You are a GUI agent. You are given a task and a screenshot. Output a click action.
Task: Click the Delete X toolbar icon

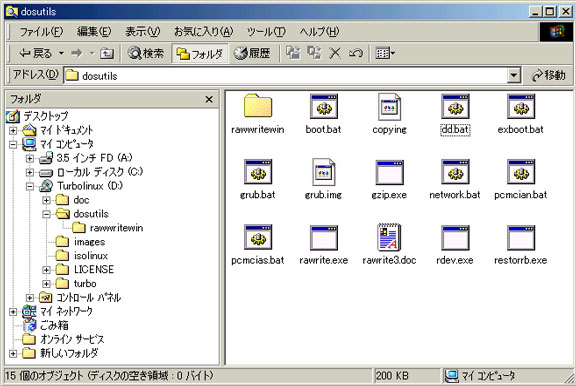(335, 53)
